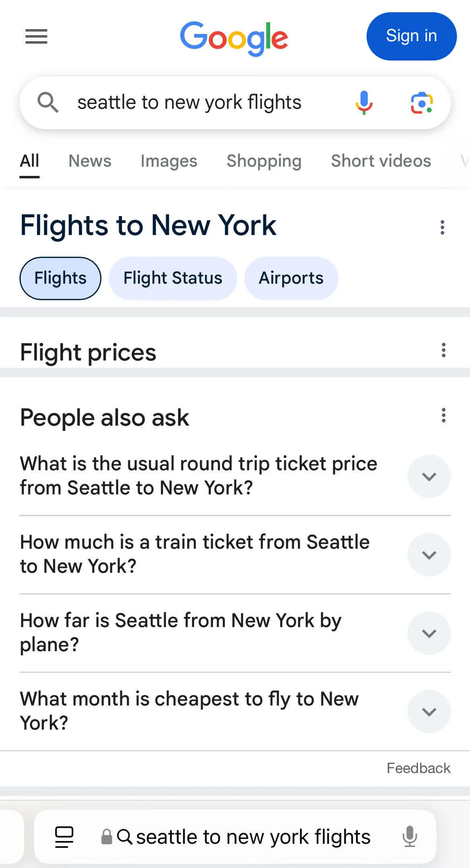Expand the train ticket price question
The image size is (470, 868).
coord(429,555)
